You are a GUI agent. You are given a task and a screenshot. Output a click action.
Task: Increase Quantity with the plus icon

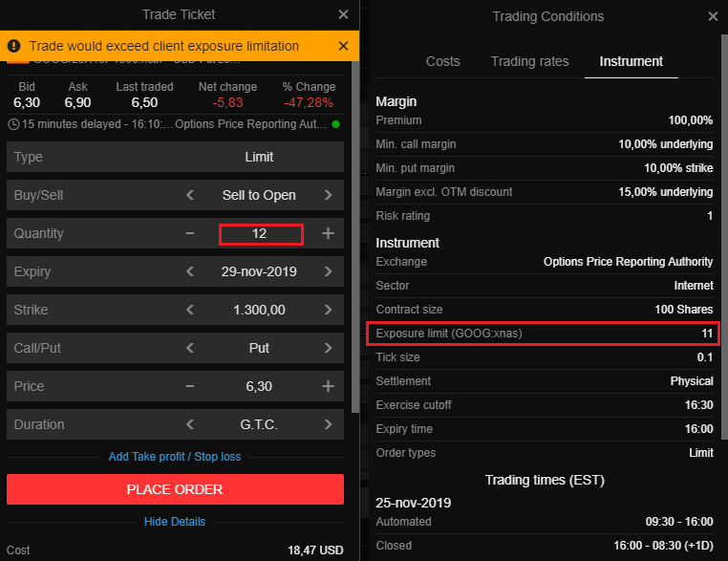(328, 233)
